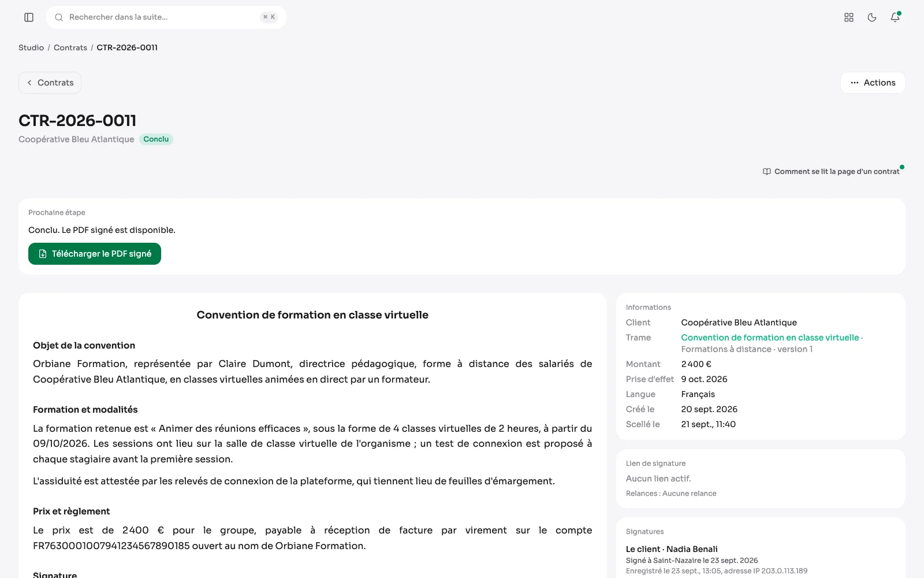This screenshot has height=578, width=924.
Task: Click the 'Aucun lien actif.' text
Action: tap(658, 479)
